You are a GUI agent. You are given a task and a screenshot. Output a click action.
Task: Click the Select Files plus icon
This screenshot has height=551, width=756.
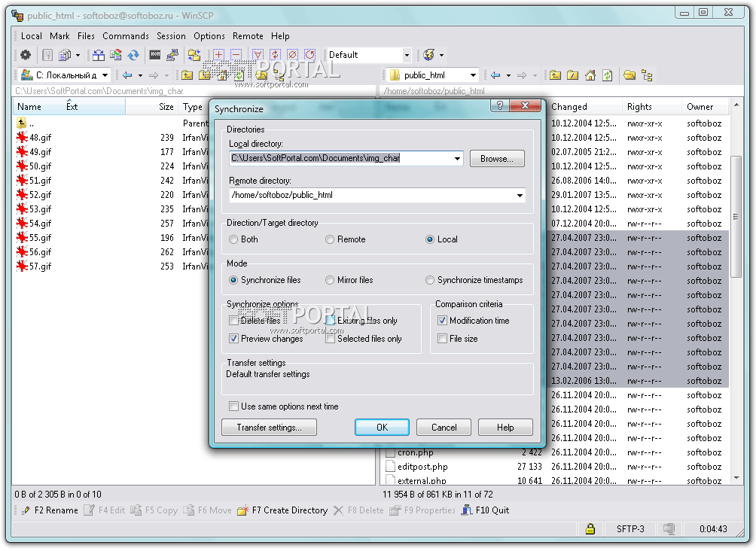point(218,54)
